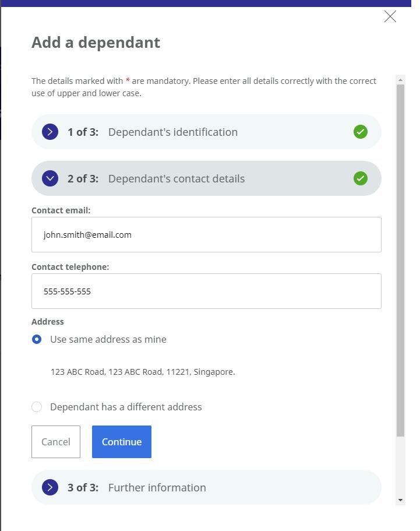Click the scrollbar up arrow
The width and height of the screenshot is (420, 531).
[x=400, y=80]
